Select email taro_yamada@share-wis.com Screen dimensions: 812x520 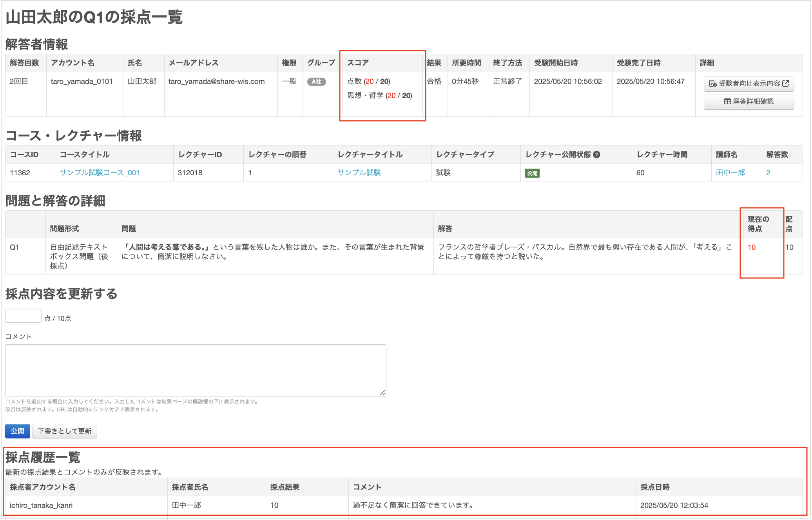coord(217,82)
